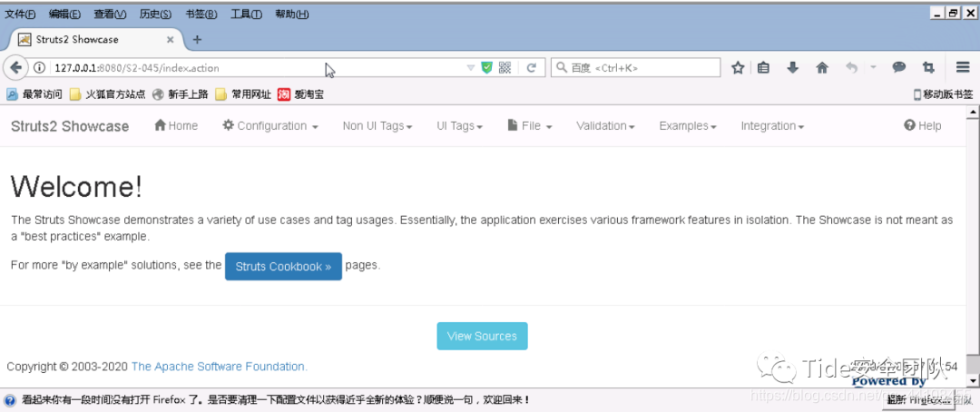Open the bookmarks list icon
Screen dimensions: 980x412
click(764, 67)
